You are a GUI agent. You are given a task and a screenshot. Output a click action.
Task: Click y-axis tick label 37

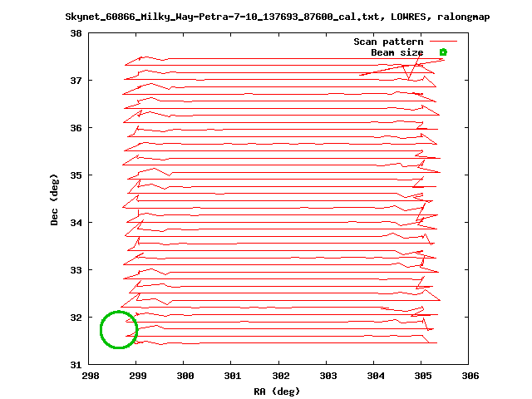(76, 81)
